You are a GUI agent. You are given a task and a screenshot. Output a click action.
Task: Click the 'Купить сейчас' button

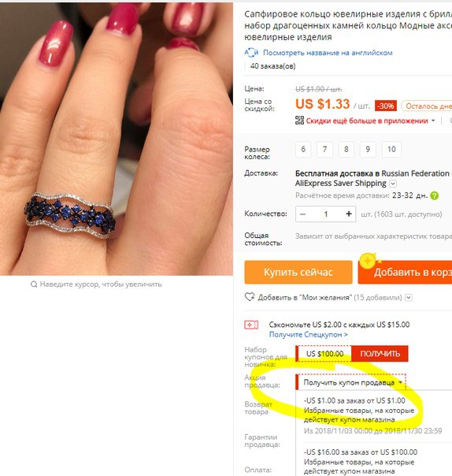pos(298,272)
